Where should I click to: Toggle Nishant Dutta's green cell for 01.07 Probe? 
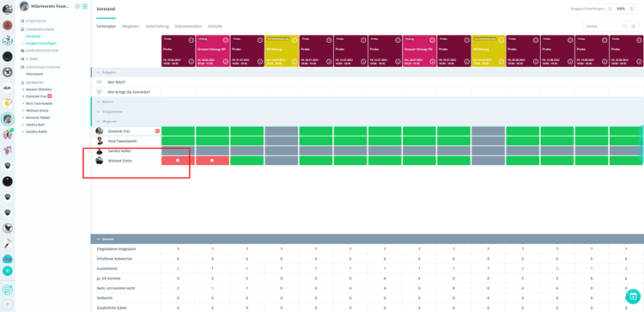click(247, 161)
